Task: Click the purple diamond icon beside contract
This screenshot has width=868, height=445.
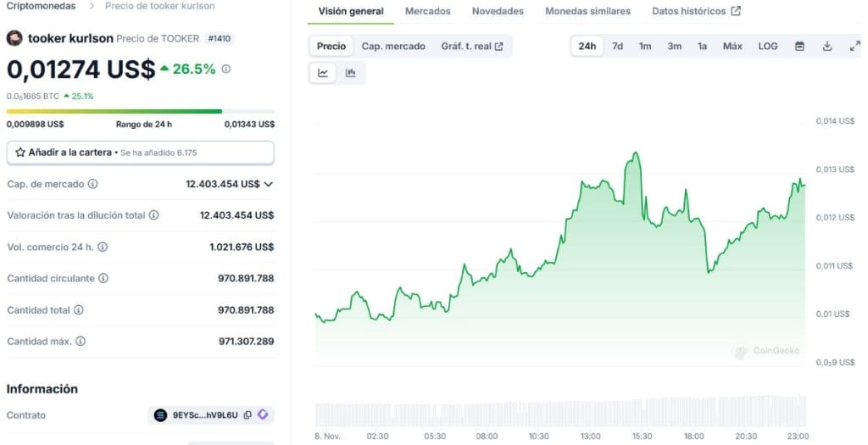Action: coord(263,414)
